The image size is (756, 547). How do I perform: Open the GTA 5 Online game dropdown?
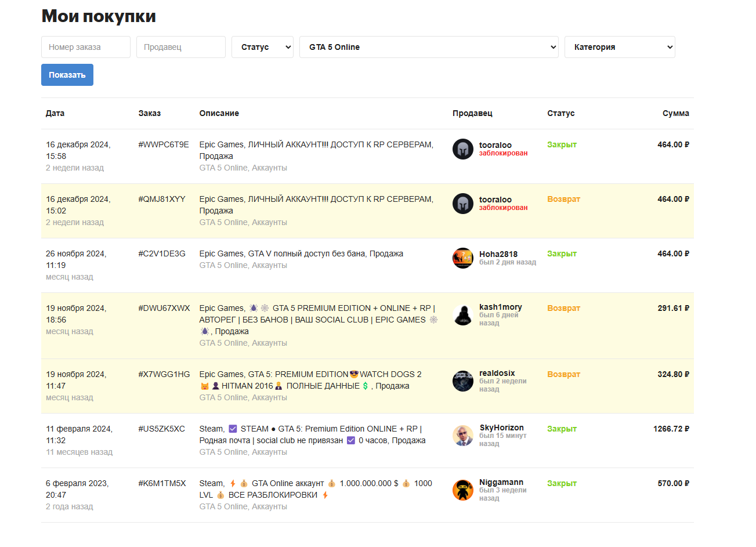click(x=429, y=47)
